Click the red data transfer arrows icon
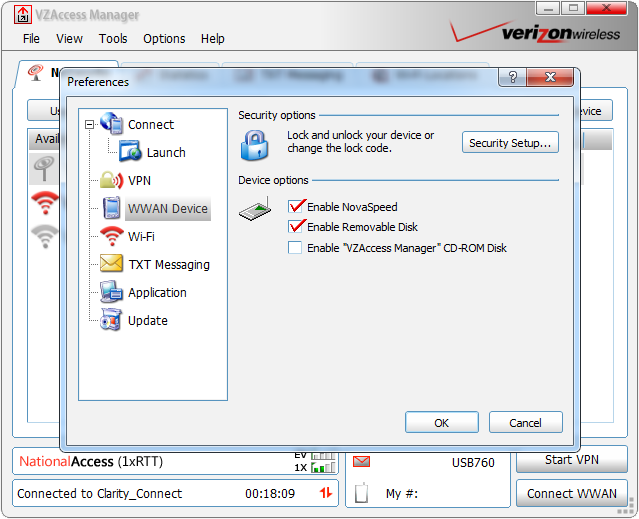Image resolution: width=639 pixels, height=519 pixels. [326, 493]
